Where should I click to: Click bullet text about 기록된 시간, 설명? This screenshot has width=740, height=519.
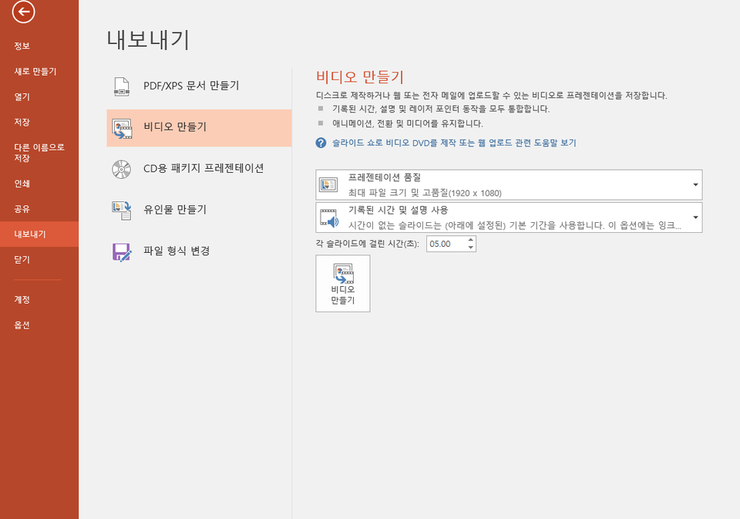(441, 109)
